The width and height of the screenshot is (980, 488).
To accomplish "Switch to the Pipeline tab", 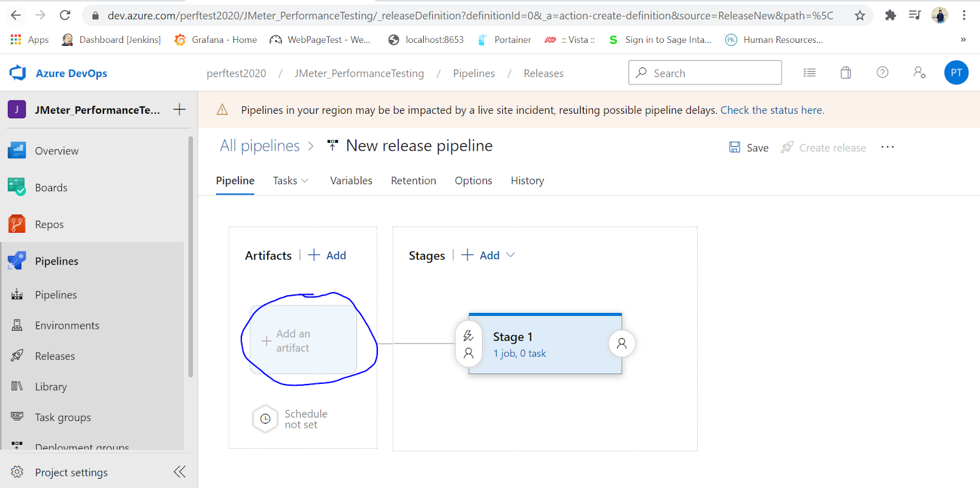I will coord(235,181).
